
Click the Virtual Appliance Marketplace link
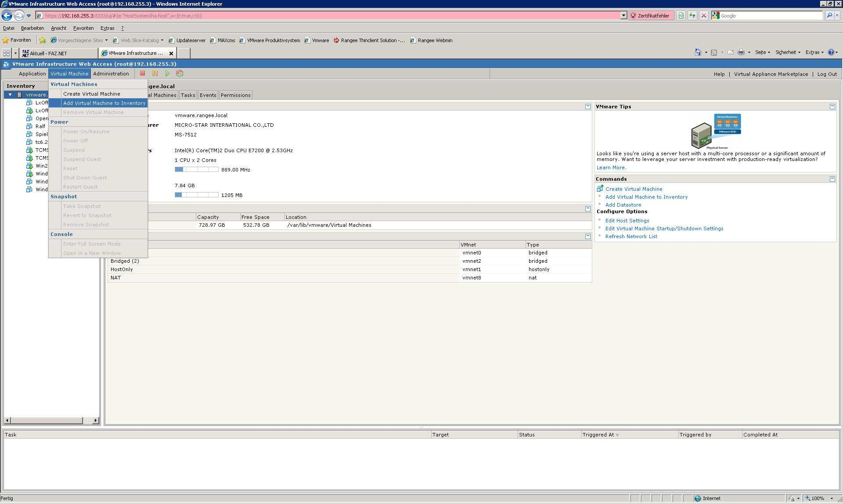point(771,73)
